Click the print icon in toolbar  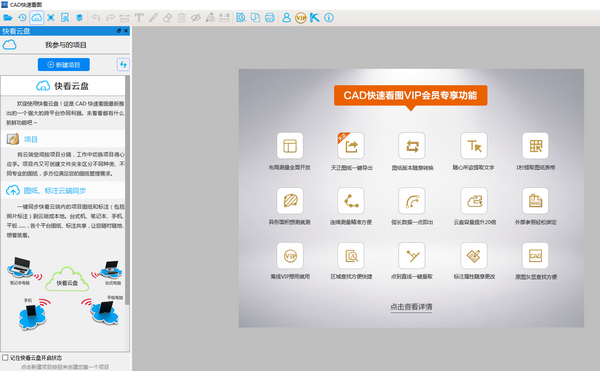(x=270, y=18)
